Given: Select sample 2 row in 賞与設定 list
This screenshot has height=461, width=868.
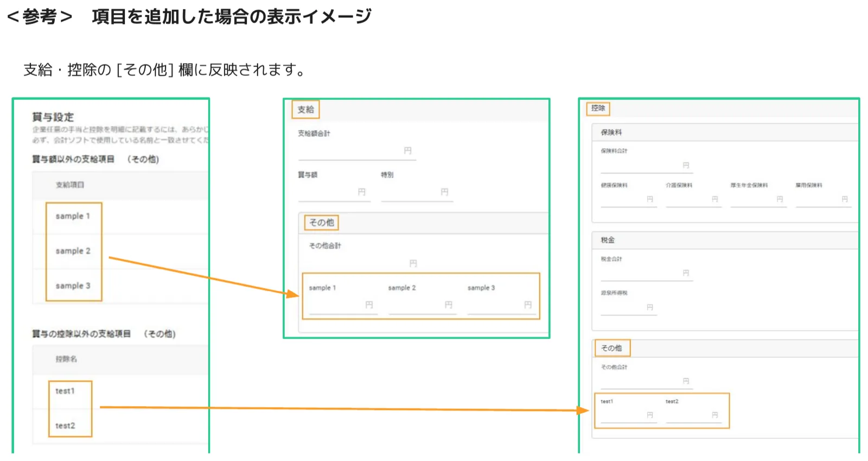Looking at the screenshot, I should pos(120,251).
